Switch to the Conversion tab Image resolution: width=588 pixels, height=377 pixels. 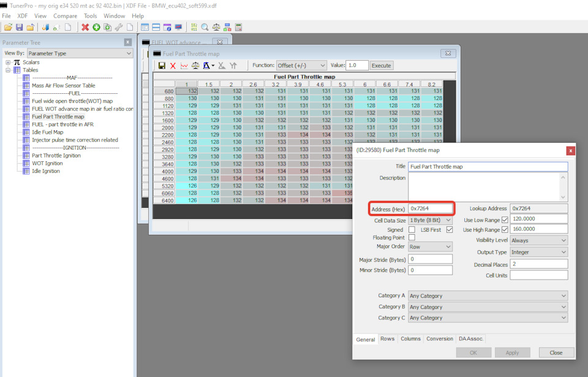(x=440, y=339)
